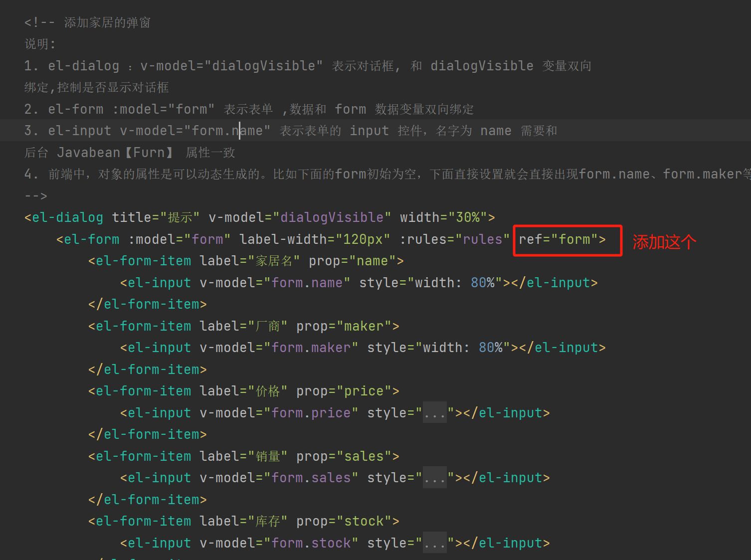751x560 pixels.
Task: Click the closing </el-input> tag on form.sales line
Action: pyautogui.click(x=507, y=478)
